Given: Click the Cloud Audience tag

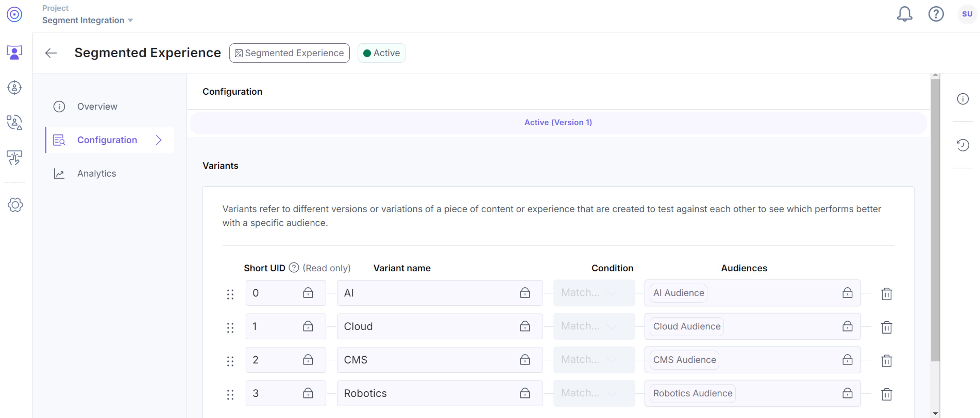Looking at the screenshot, I should [687, 326].
